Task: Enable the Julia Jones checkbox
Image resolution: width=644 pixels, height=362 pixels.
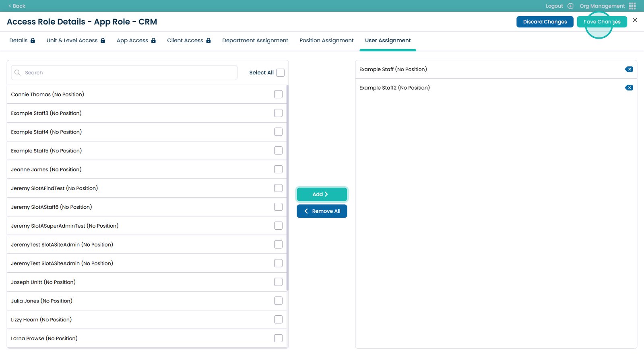Action: [278, 301]
